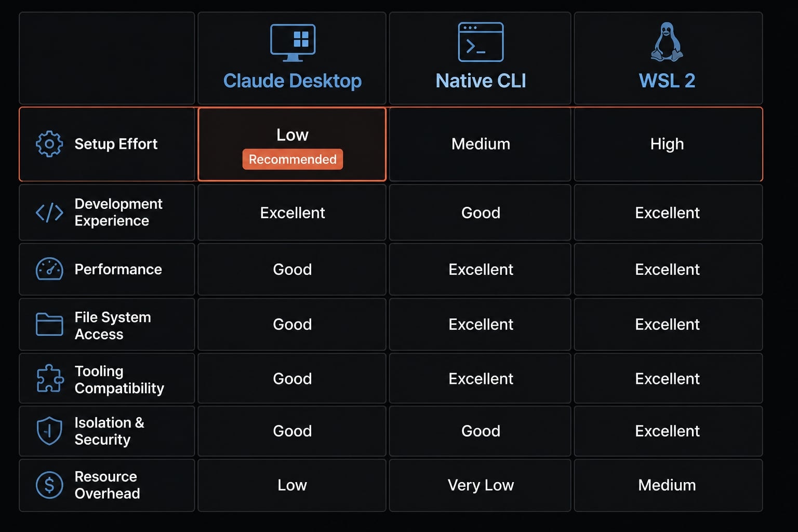Click WSL 2's Excellent Tooling Compatibility cell
This screenshot has width=798, height=532.
point(667,379)
